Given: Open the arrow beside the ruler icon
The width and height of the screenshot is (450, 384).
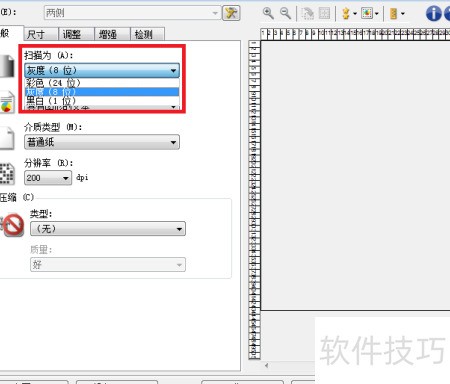Looking at the screenshot, I should pos(403,14).
